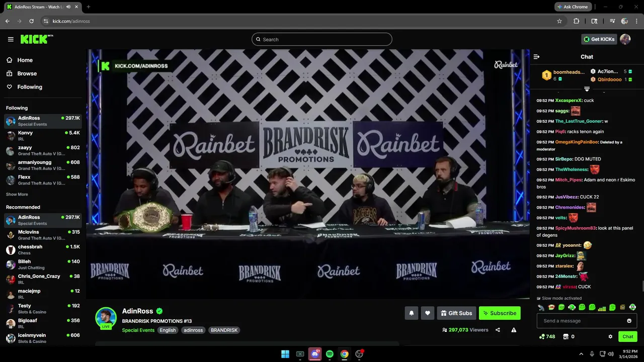This screenshot has width=644, height=362.
Task: Reload the page in Chrome
Action: point(31,21)
